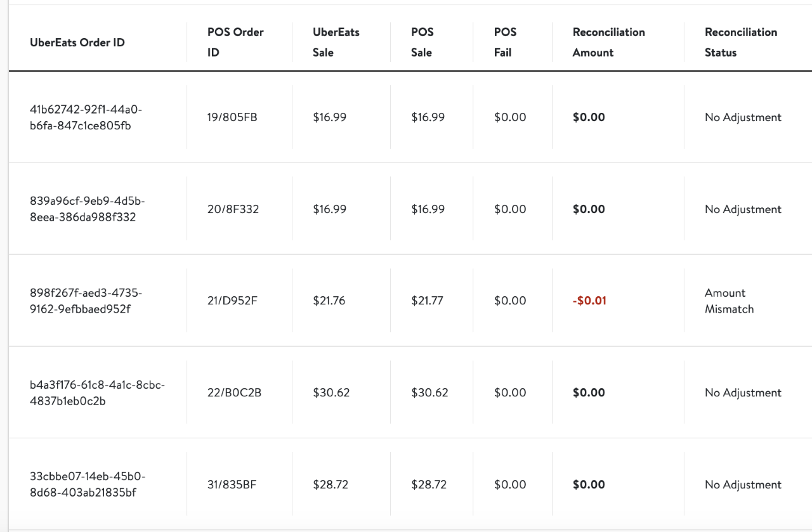Click the $30.62 UberEats sale value
The height and width of the screenshot is (532, 812).
coord(331,393)
